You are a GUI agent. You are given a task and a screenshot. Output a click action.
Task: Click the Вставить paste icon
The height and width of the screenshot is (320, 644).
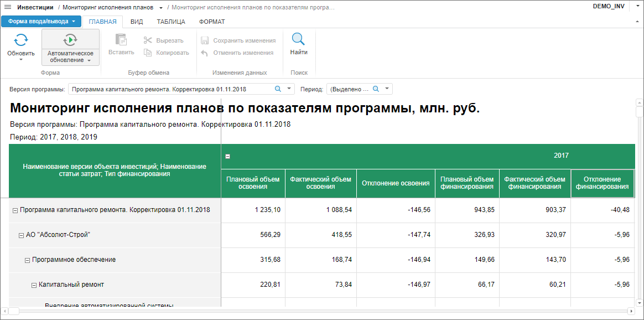coord(121,40)
